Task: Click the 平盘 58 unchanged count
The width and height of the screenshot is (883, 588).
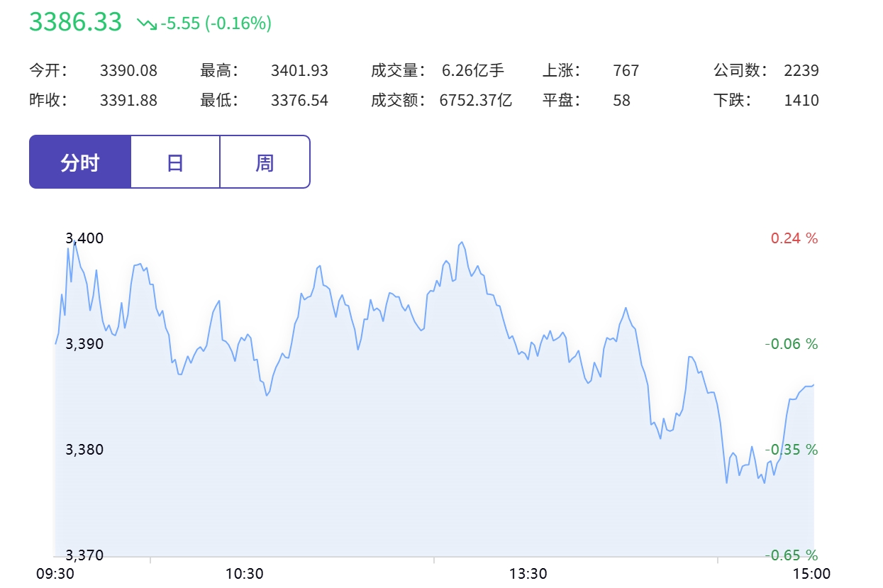Action: (x=621, y=100)
